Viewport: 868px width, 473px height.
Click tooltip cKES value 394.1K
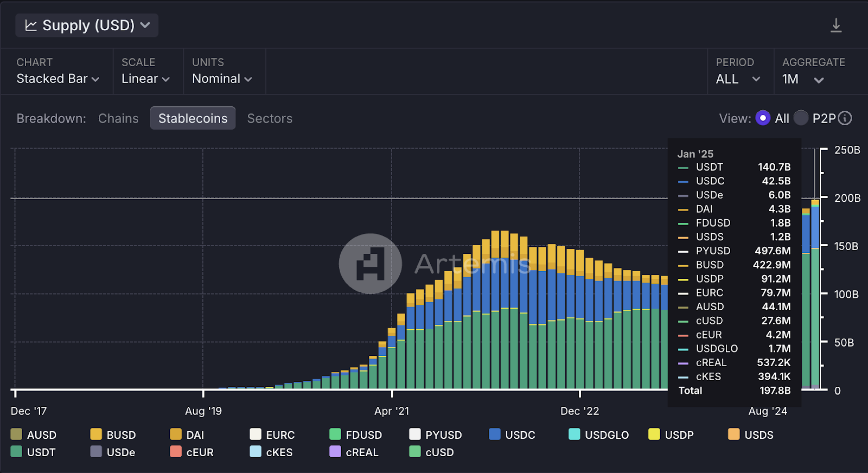(774, 376)
